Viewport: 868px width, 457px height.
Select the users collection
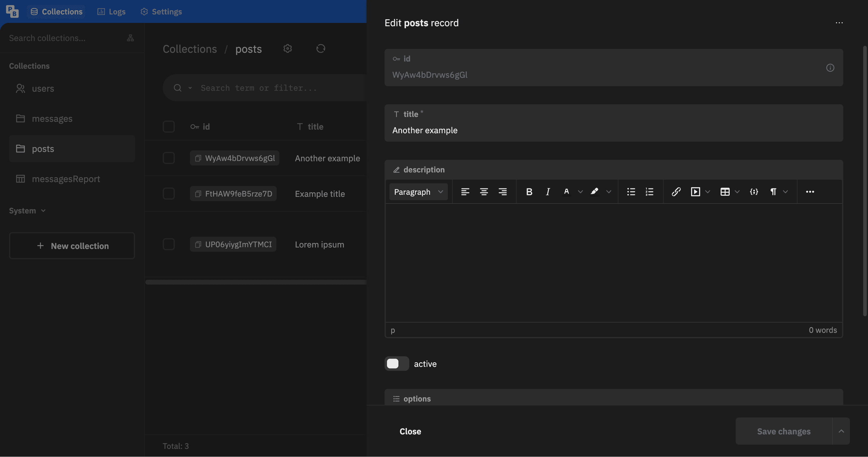click(72, 88)
